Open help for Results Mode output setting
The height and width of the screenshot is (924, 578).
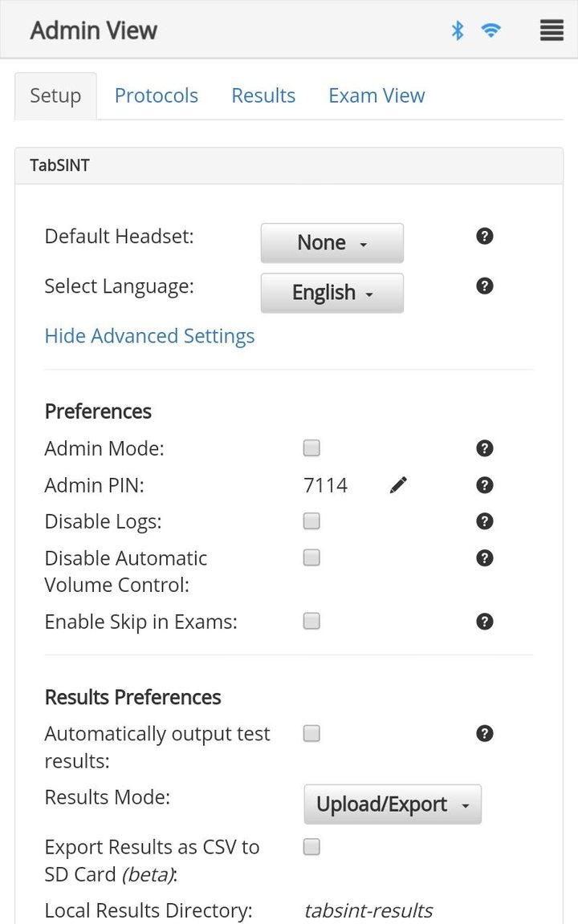coord(484,733)
